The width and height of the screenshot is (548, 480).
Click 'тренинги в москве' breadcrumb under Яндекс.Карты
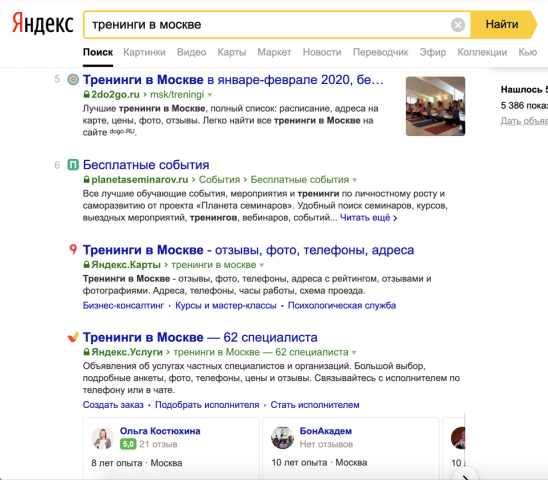coord(214,265)
